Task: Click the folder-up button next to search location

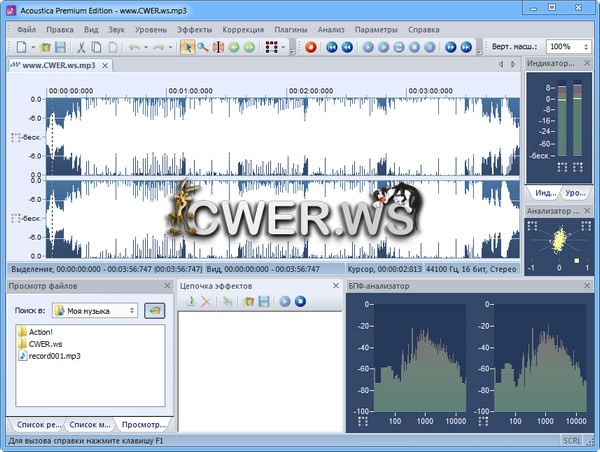Action: click(x=154, y=311)
